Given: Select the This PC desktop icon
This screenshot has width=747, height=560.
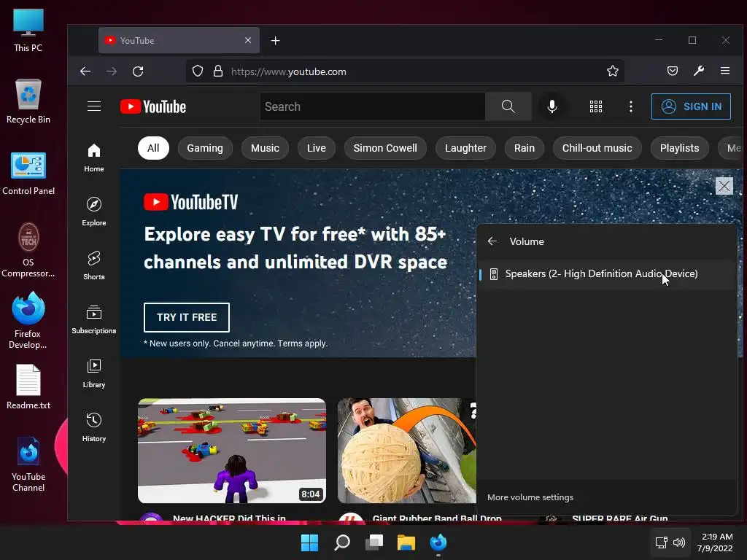Looking at the screenshot, I should tap(28, 30).
